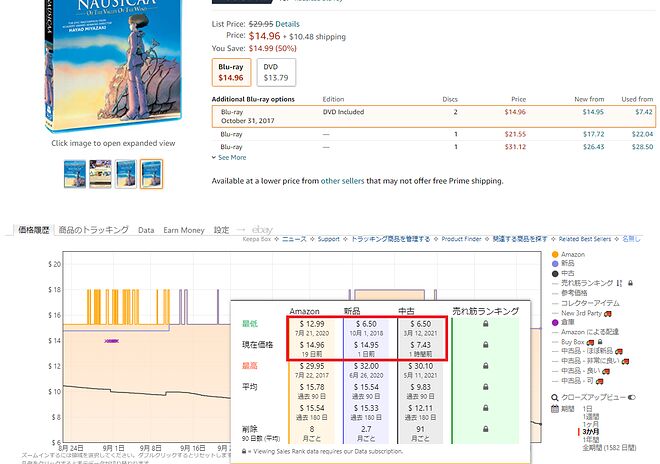
Task: Open the 商品のトラッキング tab
Action: 93,230
